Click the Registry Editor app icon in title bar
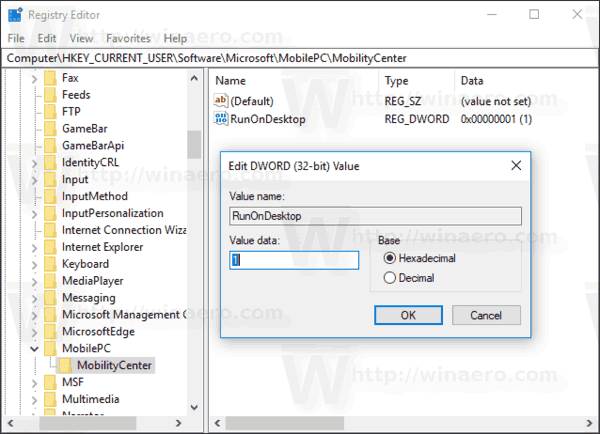The image size is (600, 434). (15, 15)
